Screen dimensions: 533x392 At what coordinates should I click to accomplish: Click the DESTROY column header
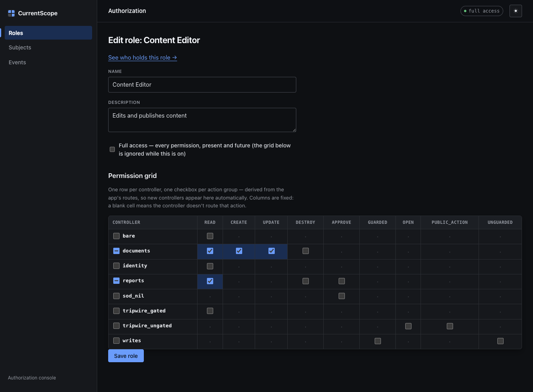point(305,222)
